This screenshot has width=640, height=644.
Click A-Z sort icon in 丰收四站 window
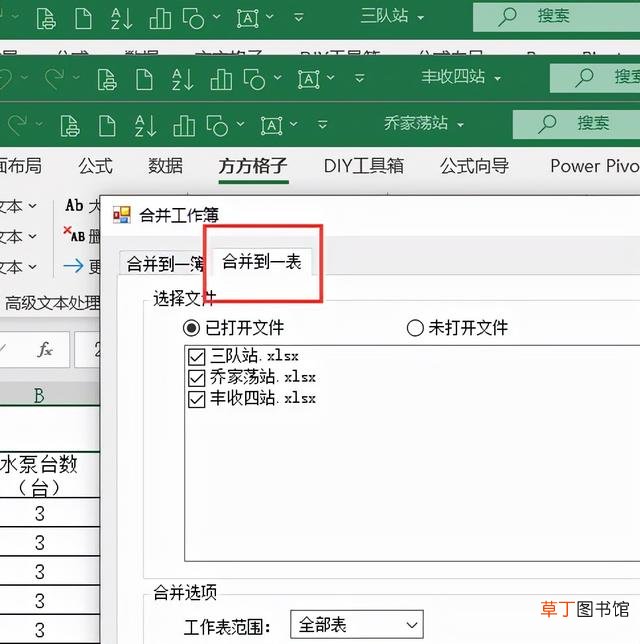pos(182,79)
